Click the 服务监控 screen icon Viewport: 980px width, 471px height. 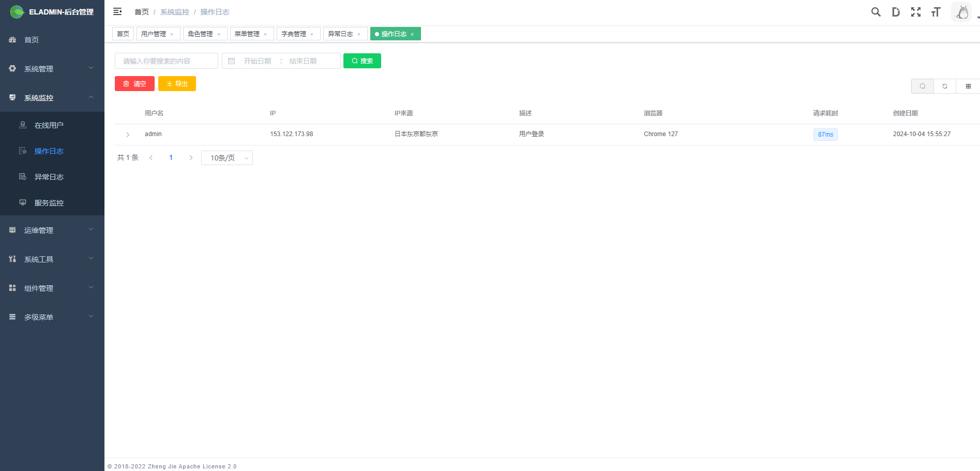pos(23,202)
